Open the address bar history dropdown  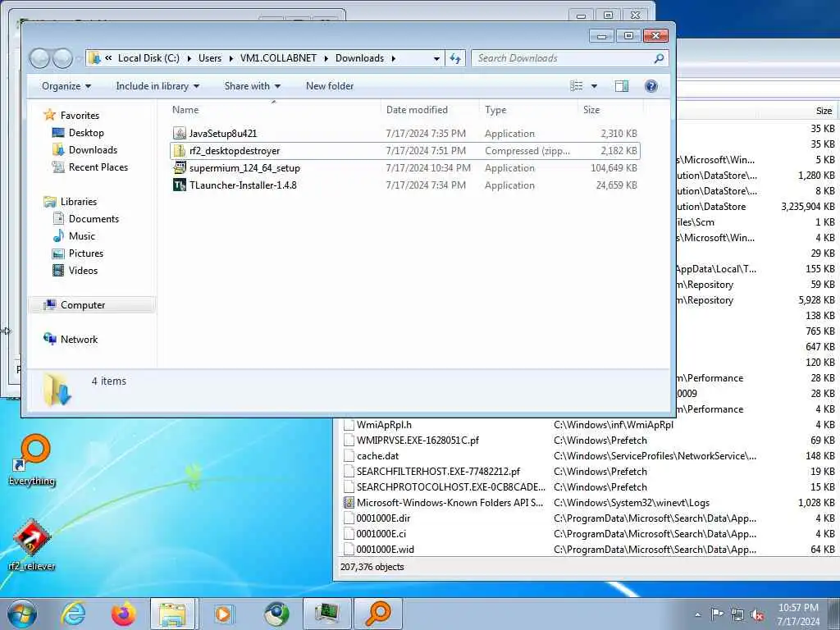tap(436, 58)
